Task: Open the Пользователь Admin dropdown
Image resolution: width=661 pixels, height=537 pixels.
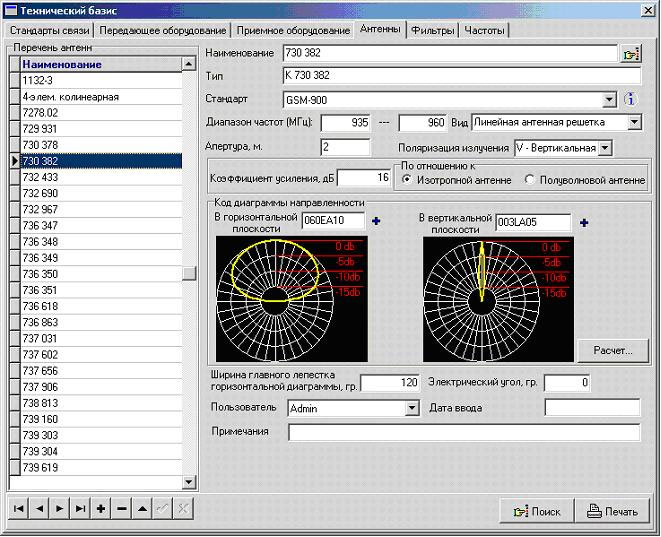Action: [x=411, y=408]
